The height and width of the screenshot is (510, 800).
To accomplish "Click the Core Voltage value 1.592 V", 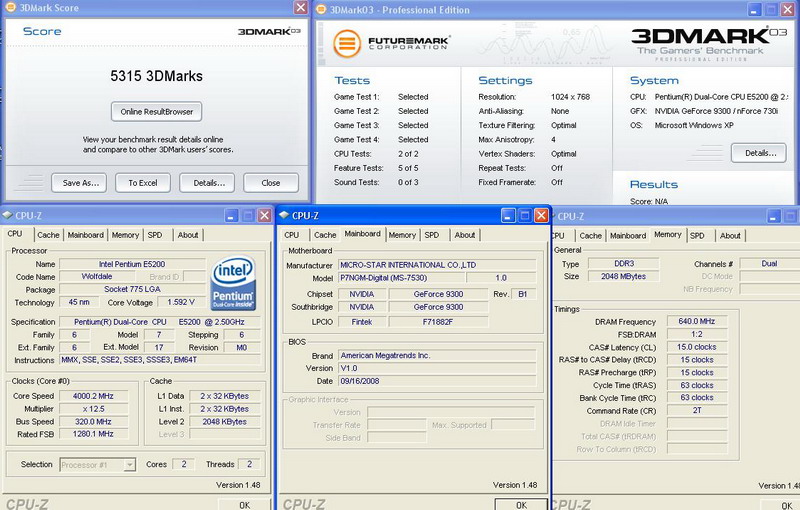I will point(181,302).
